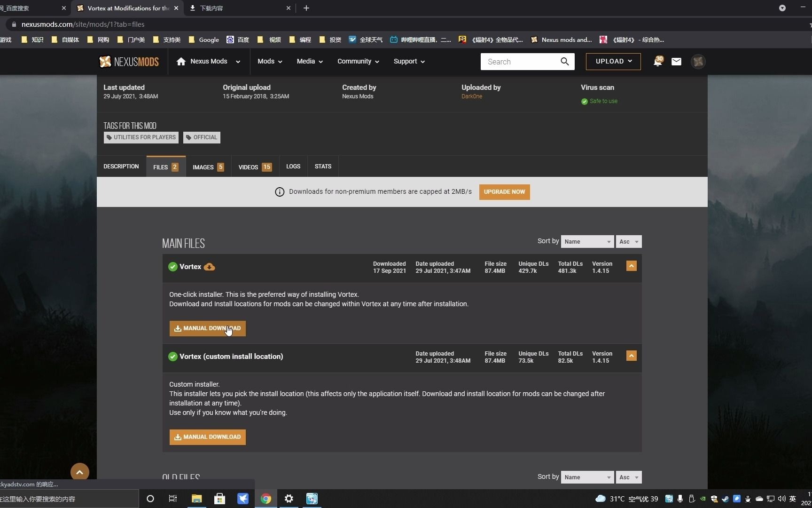The width and height of the screenshot is (812, 508).
Task: Switch to the Description tab
Action: click(121, 167)
